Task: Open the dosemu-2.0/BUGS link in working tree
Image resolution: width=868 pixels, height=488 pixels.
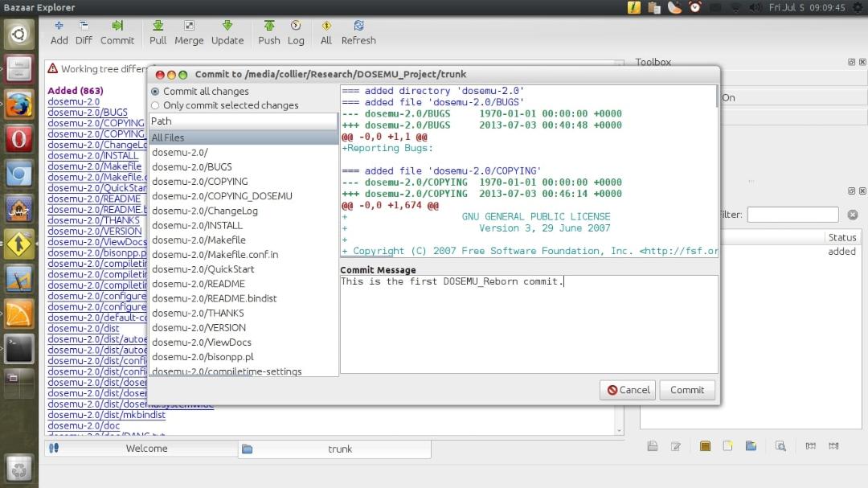Action: pyautogui.click(x=88, y=113)
